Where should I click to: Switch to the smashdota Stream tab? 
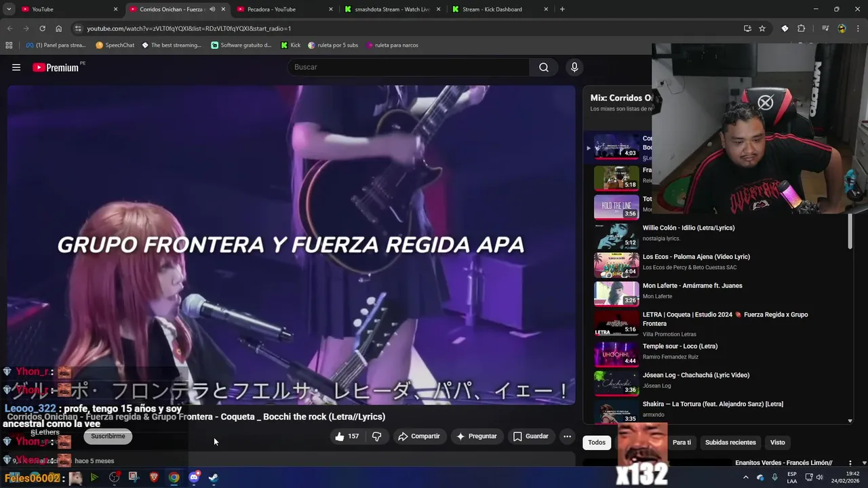click(x=392, y=9)
